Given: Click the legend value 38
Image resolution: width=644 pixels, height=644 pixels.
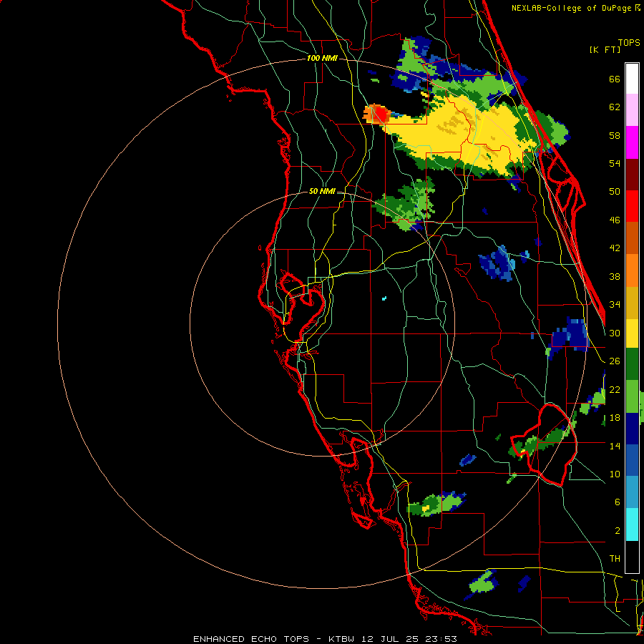Looking at the screenshot, I should (615, 276).
